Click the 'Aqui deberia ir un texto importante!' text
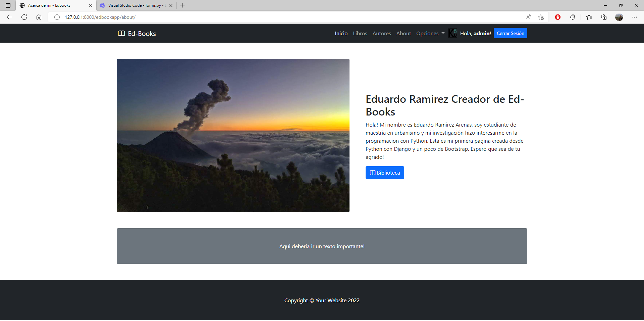644x321 pixels. 322,246
